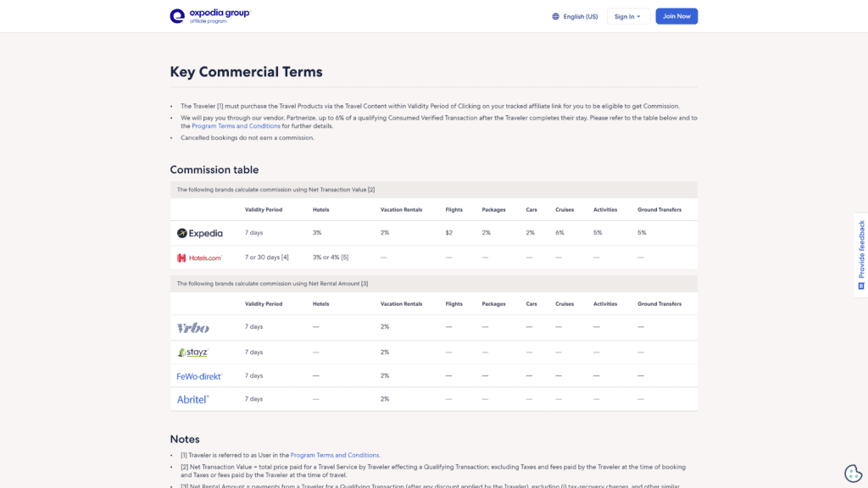868x488 pixels.
Task: Click Expedia's 3% Hotels value
Action: coord(317,233)
